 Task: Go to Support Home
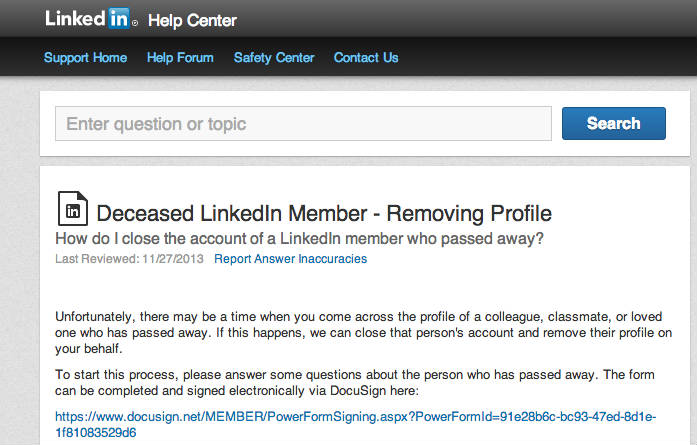coord(85,57)
